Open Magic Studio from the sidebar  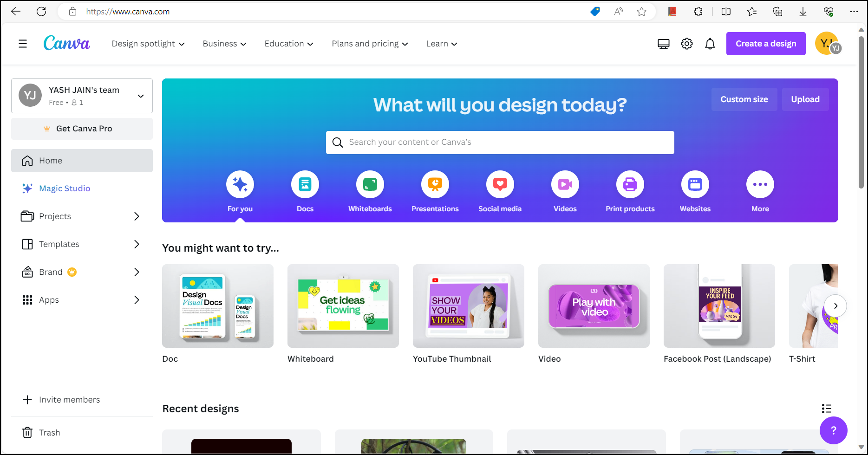click(65, 188)
